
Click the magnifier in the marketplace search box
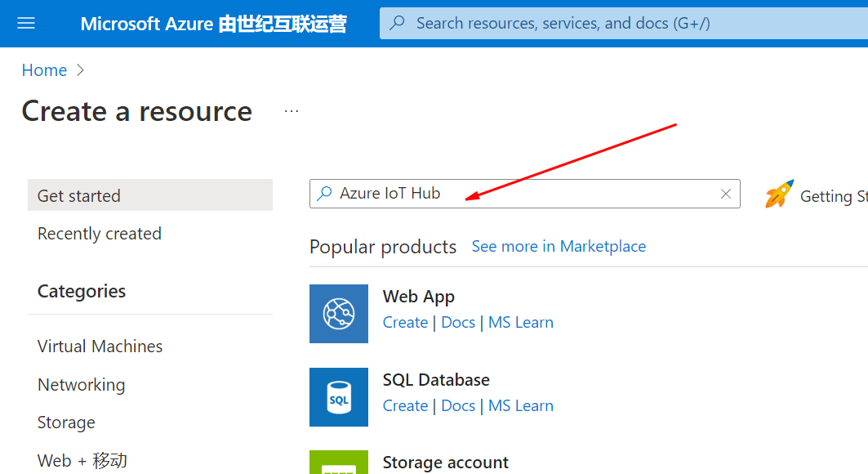(324, 193)
